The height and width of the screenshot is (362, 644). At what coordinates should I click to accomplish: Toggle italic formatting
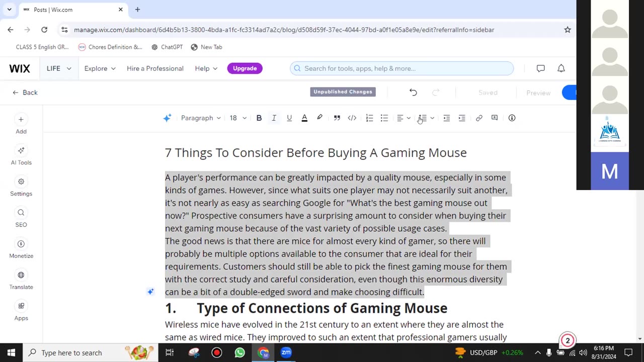(x=274, y=118)
